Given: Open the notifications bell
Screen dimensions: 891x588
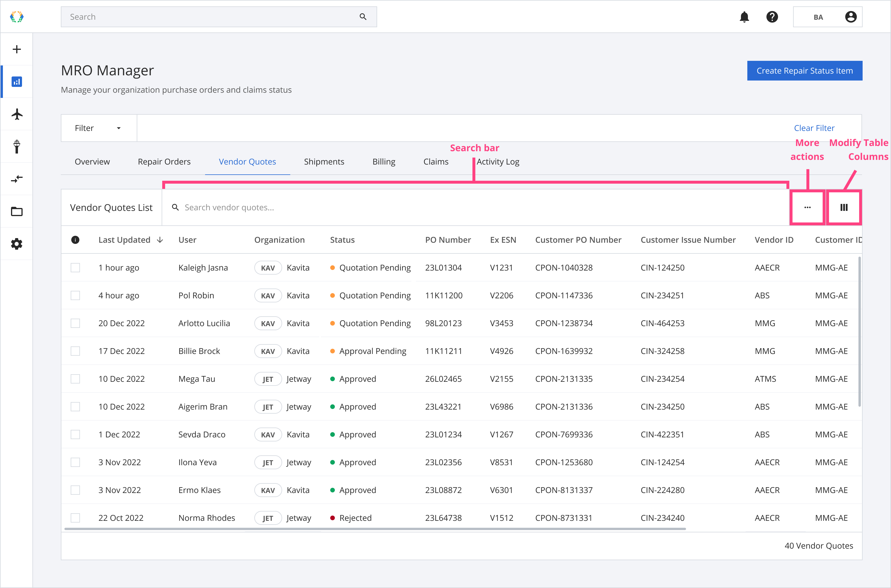Looking at the screenshot, I should point(744,17).
